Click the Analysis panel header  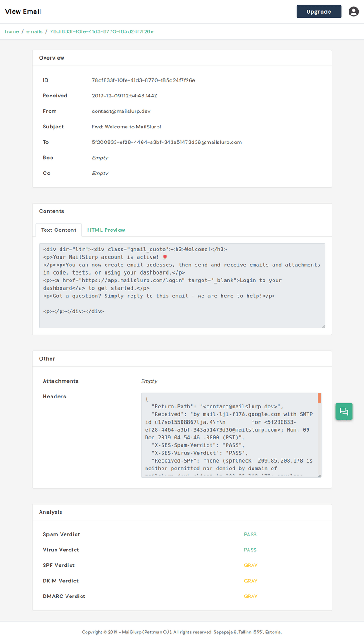pos(182,512)
